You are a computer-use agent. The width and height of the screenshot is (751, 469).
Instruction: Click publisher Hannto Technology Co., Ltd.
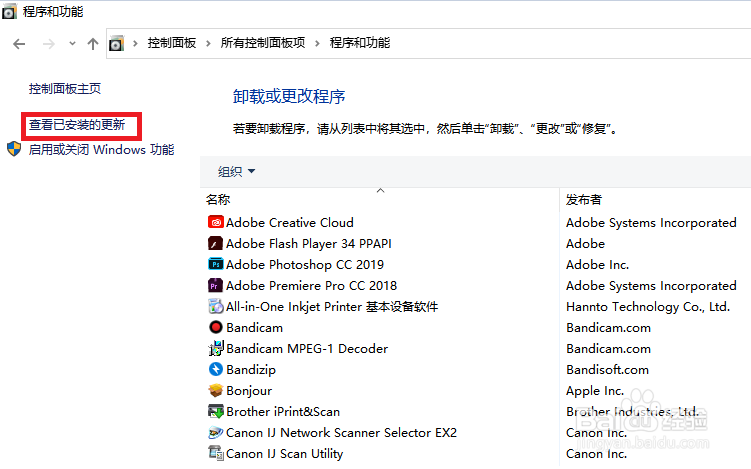(648, 307)
